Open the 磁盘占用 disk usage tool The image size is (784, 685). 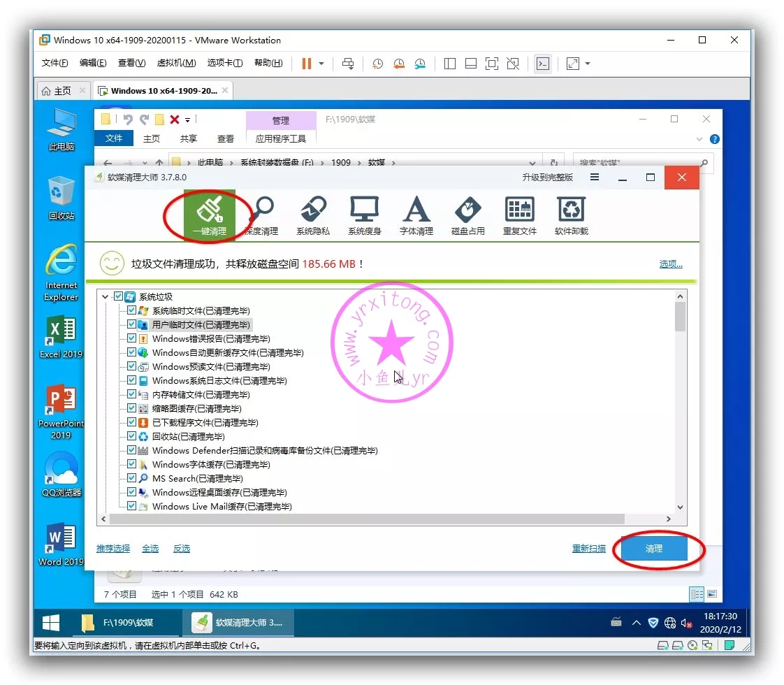click(467, 215)
